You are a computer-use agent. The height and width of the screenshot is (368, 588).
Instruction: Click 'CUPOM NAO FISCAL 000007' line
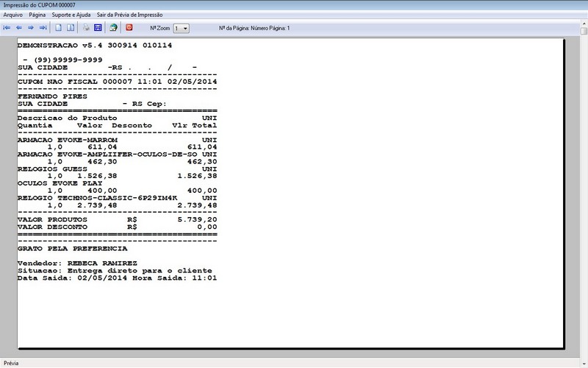click(118, 82)
